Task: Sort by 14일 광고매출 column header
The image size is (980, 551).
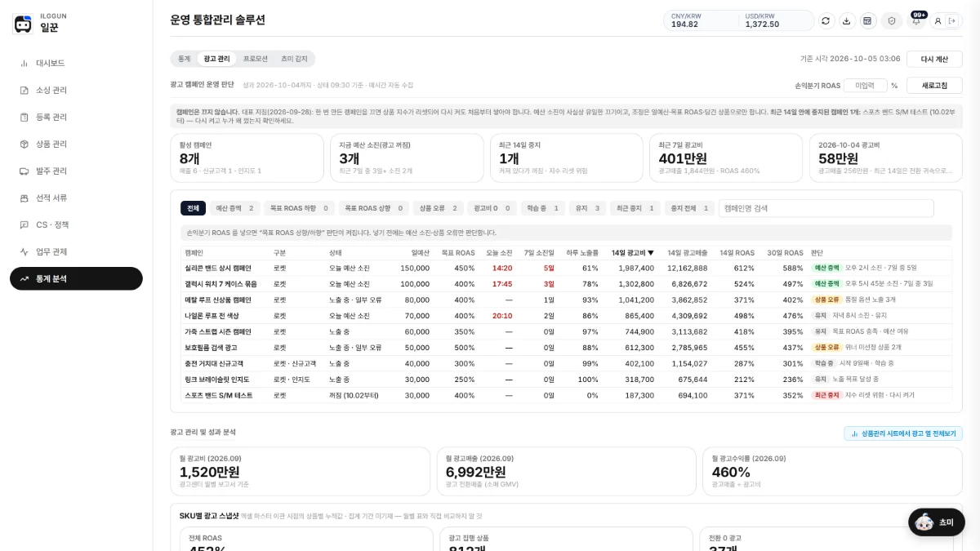Action: coord(688,253)
